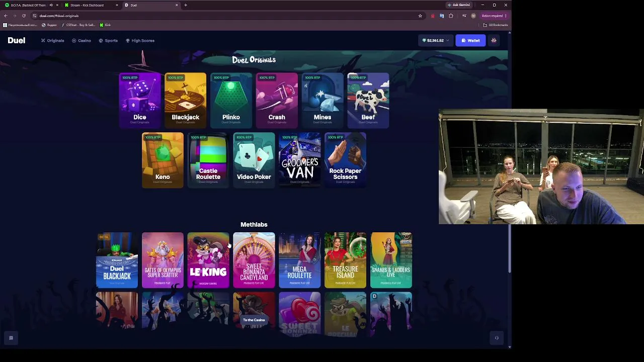Open Snakes & Ladders Live
The height and width of the screenshot is (362, 644).
coord(391,260)
